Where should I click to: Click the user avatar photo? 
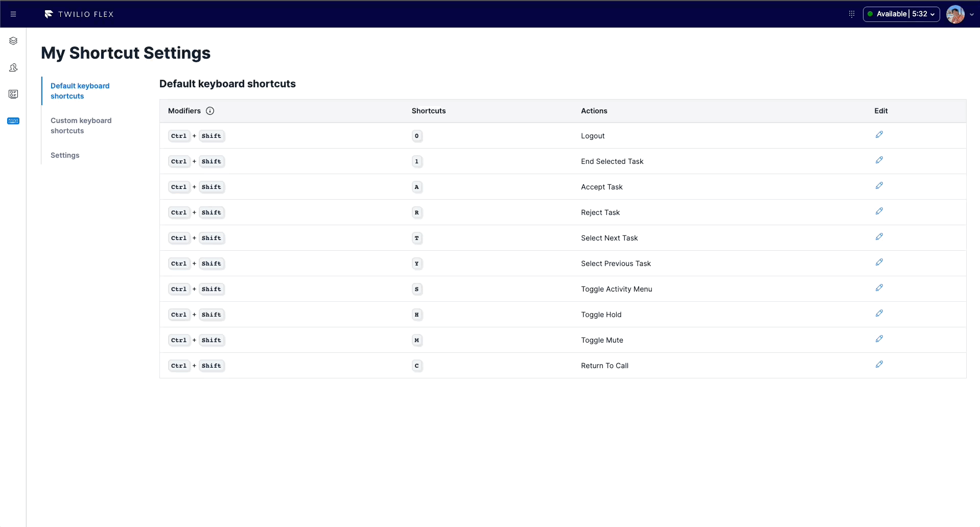click(x=955, y=14)
